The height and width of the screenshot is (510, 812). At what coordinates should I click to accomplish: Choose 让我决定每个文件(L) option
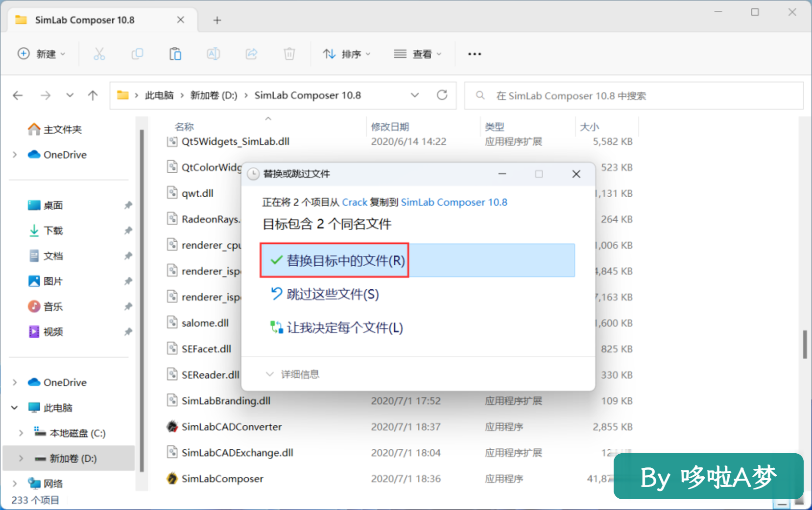click(x=337, y=327)
